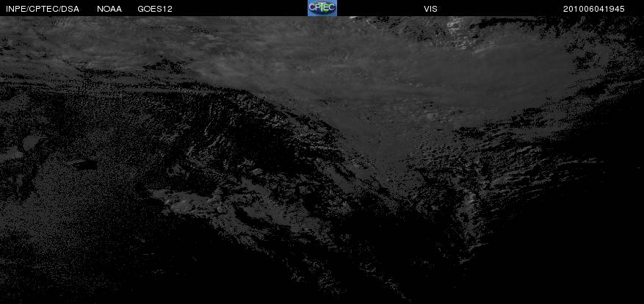Select the INPE/CPTEC/DSA header label
Image resolution: width=644 pixels, height=304 pixels.
tap(43, 9)
